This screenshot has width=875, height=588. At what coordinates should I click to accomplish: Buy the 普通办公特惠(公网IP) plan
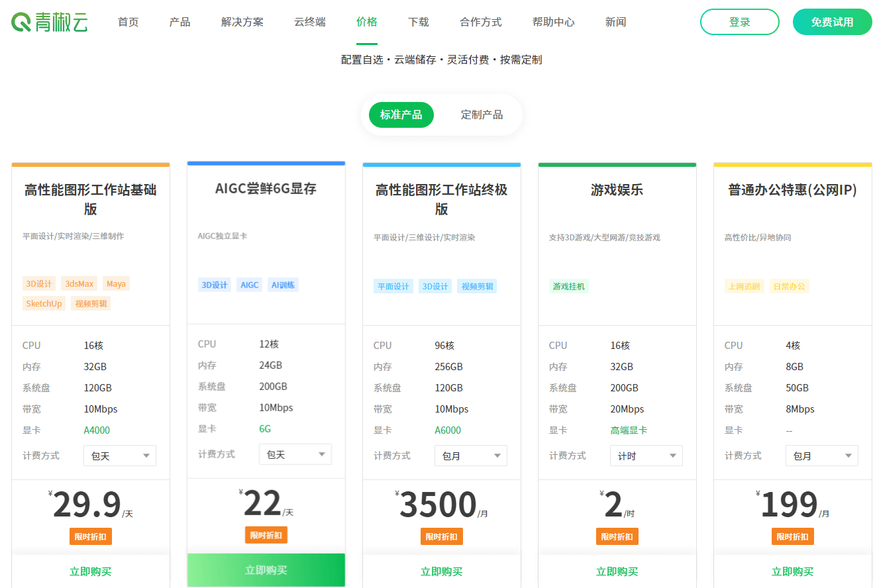pyautogui.click(x=793, y=571)
